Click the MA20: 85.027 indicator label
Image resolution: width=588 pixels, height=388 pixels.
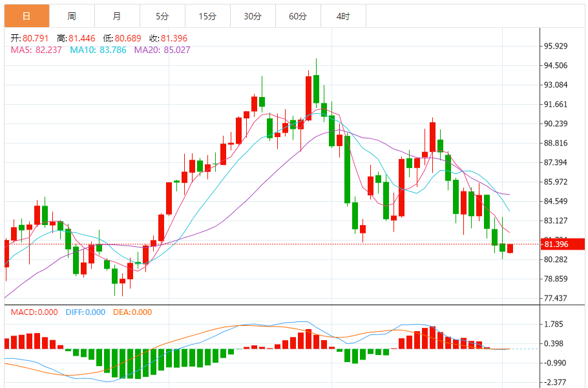(x=162, y=50)
